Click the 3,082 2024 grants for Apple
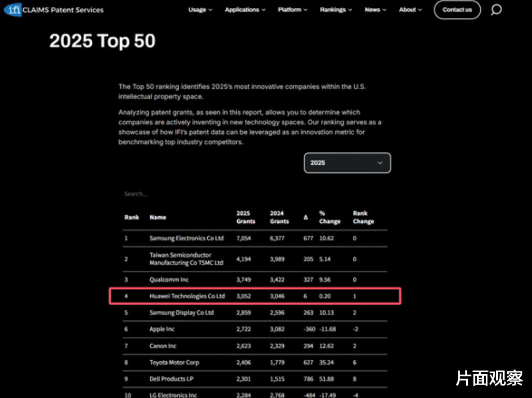 coord(277,329)
